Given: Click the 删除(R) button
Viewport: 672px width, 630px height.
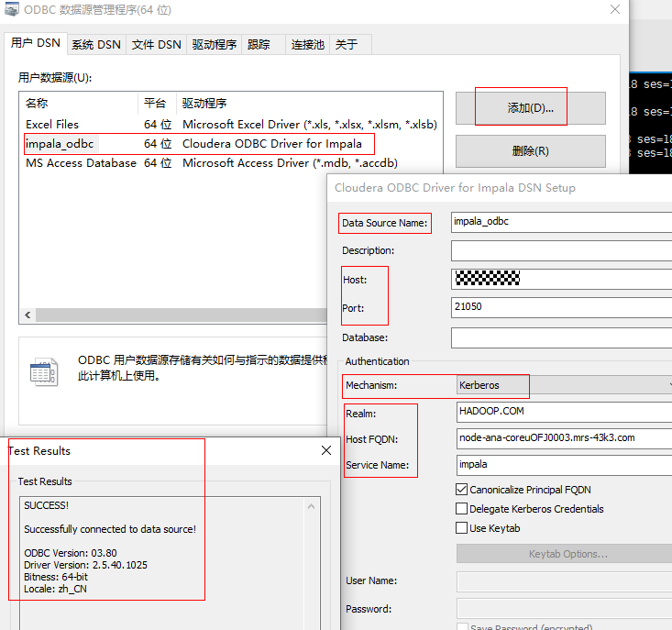Looking at the screenshot, I should tap(531, 151).
